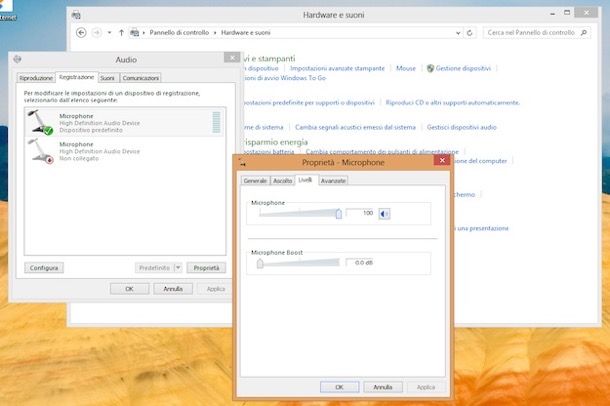Switch to the Ascolto tab
This screenshot has height=406, width=610.
[x=283, y=181]
